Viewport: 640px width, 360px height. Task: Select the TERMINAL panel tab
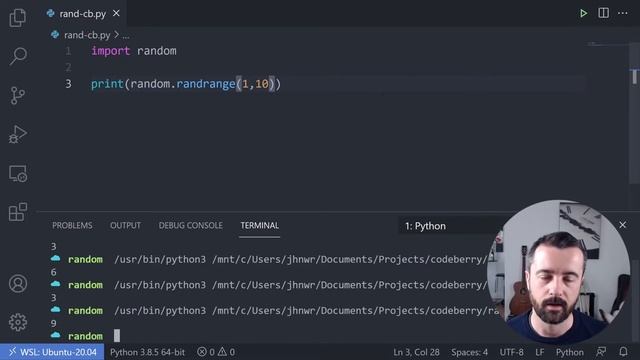point(260,225)
